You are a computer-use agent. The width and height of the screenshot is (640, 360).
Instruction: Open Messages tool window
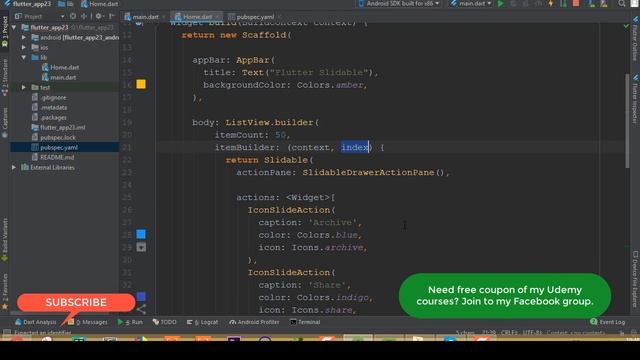pyautogui.click(x=88, y=322)
